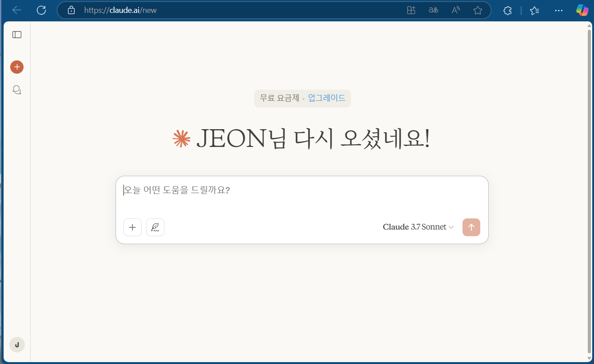Open the writing style feather icon
Image resolution: width=594 pixels, height=364 pixels.
(155, 227)
